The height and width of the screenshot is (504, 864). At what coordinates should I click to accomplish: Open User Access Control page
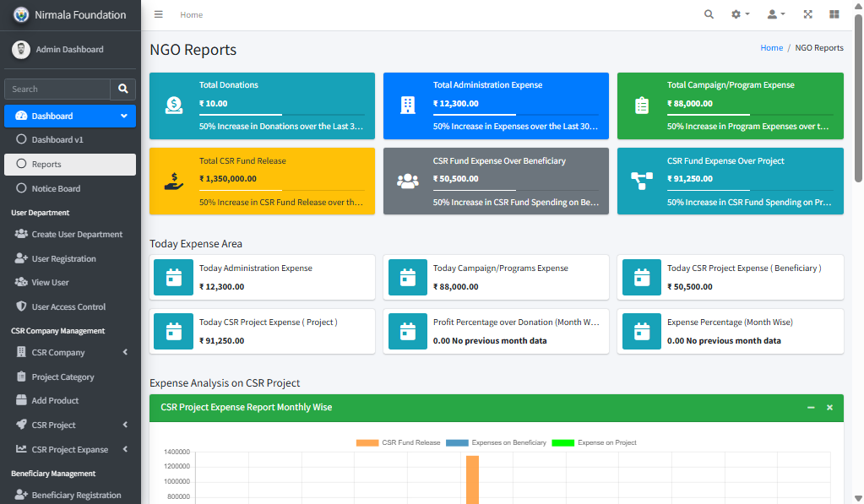point(68,307)
